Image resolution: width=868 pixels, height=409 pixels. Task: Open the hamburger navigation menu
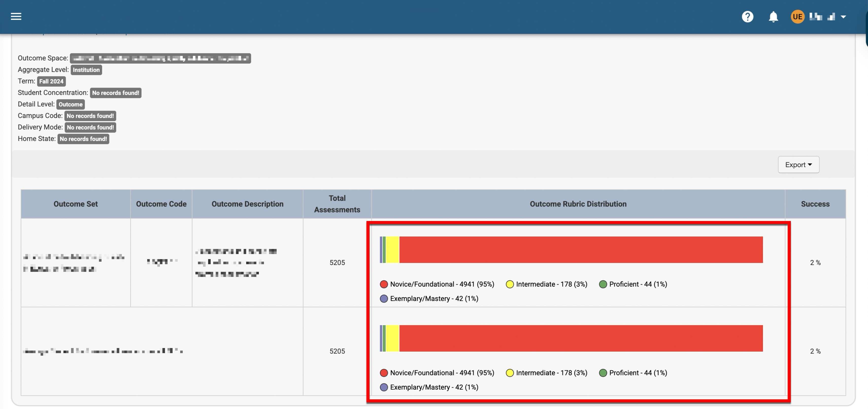(16, 17)
